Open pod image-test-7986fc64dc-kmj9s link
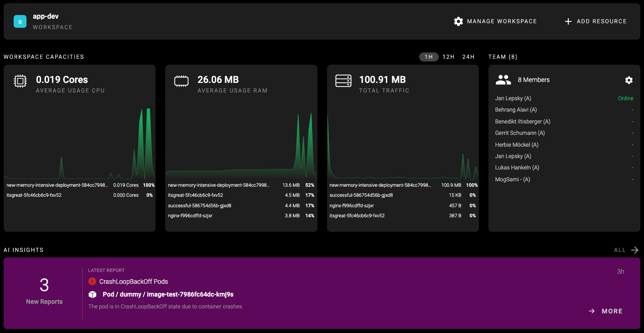This screenshot has width=644, height=333. pos(168,294)
